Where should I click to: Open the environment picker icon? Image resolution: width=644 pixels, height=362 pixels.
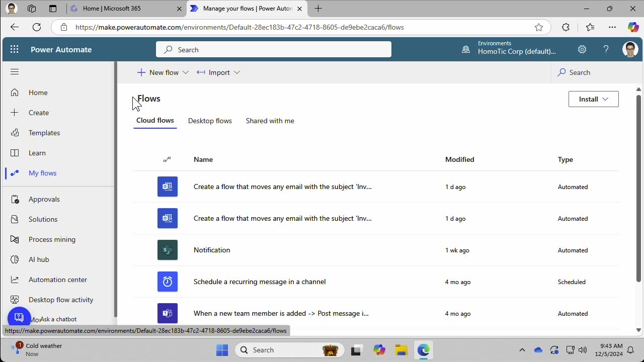tap(466, 49)
